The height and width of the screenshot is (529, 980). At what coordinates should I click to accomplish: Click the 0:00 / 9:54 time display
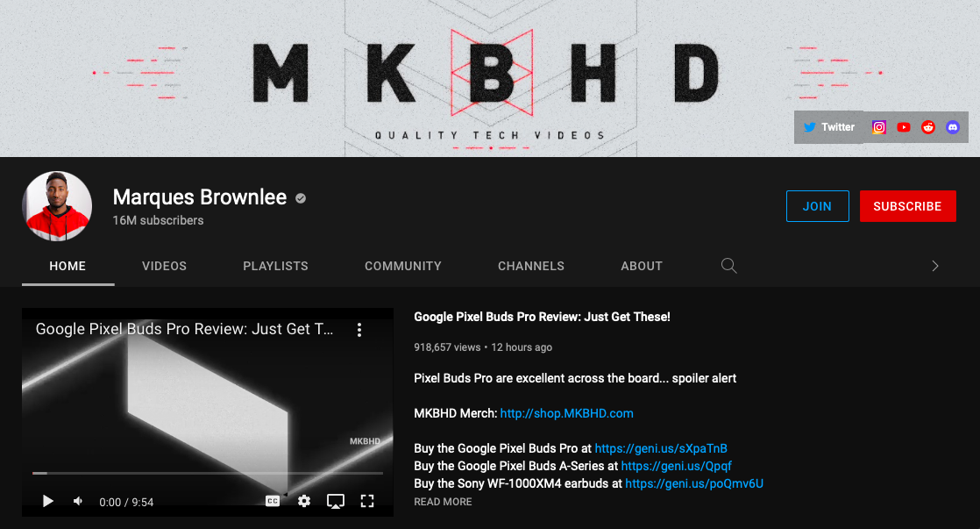(x=126, y=502)
